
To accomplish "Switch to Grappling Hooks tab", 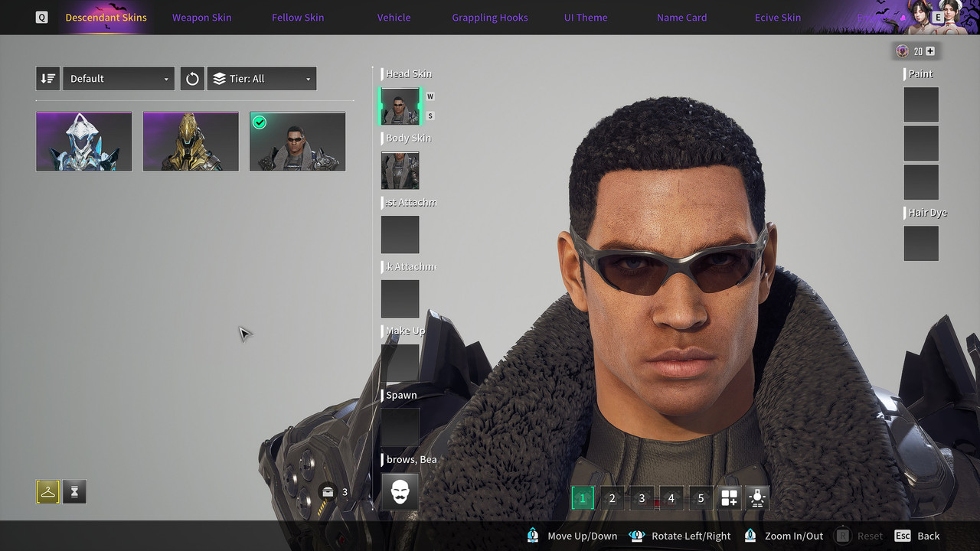I will pyautogui.click(x=490, y=17).
